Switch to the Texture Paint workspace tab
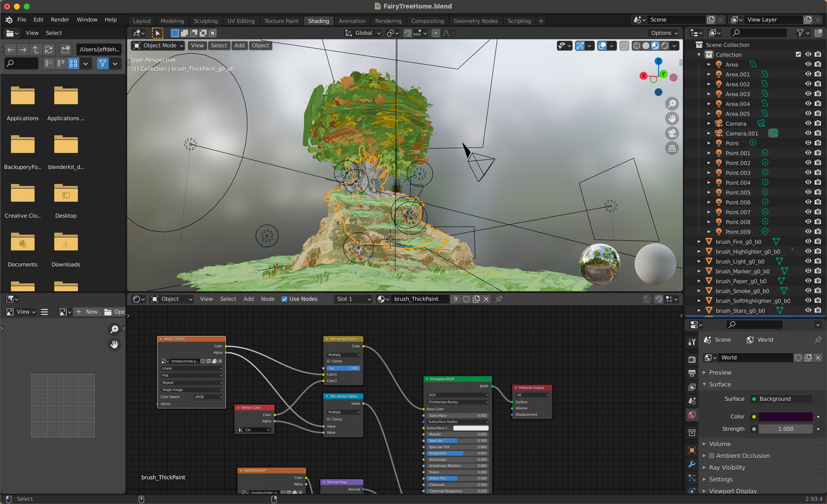This screenshot has height=504, width=827. click(281, 21)
